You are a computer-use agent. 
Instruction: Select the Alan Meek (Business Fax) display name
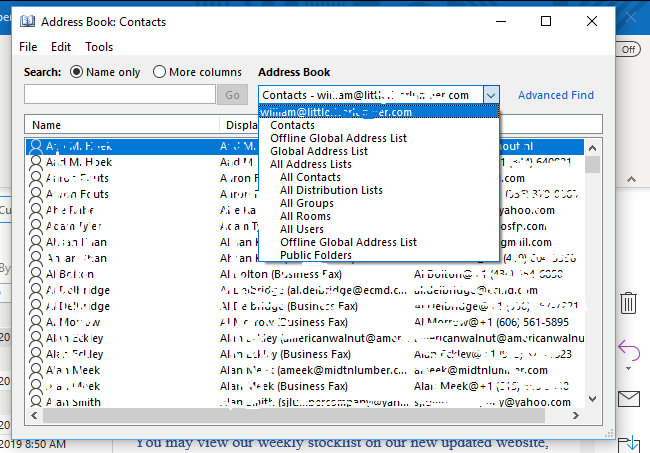point(284,386)
